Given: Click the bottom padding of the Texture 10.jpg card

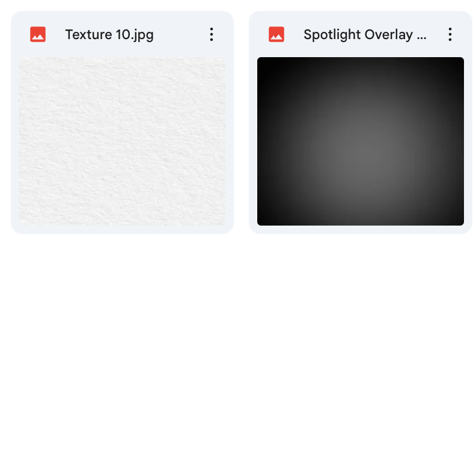Looking at the screenshot, I should tap(122, 230).
